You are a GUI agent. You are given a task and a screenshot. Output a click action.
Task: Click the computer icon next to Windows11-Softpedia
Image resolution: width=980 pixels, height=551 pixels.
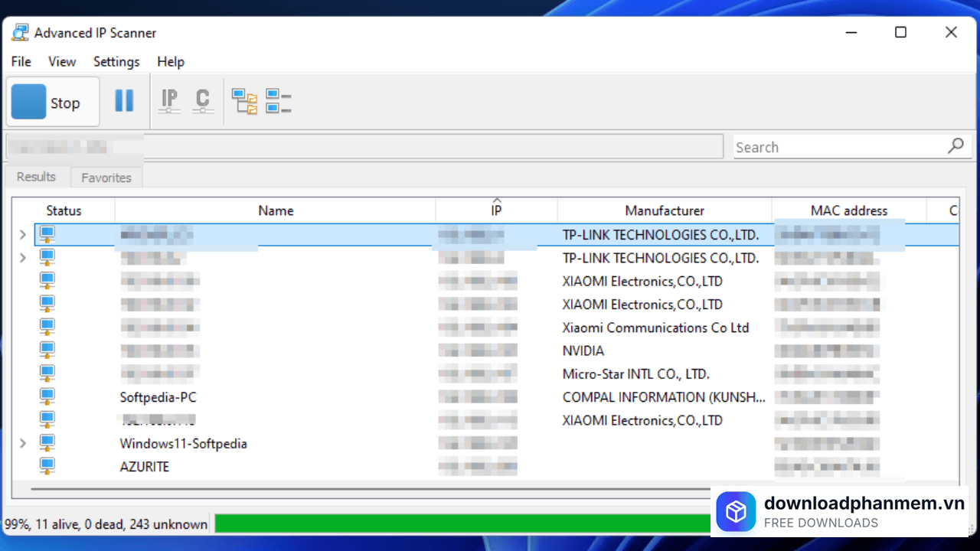pos(47,443)
